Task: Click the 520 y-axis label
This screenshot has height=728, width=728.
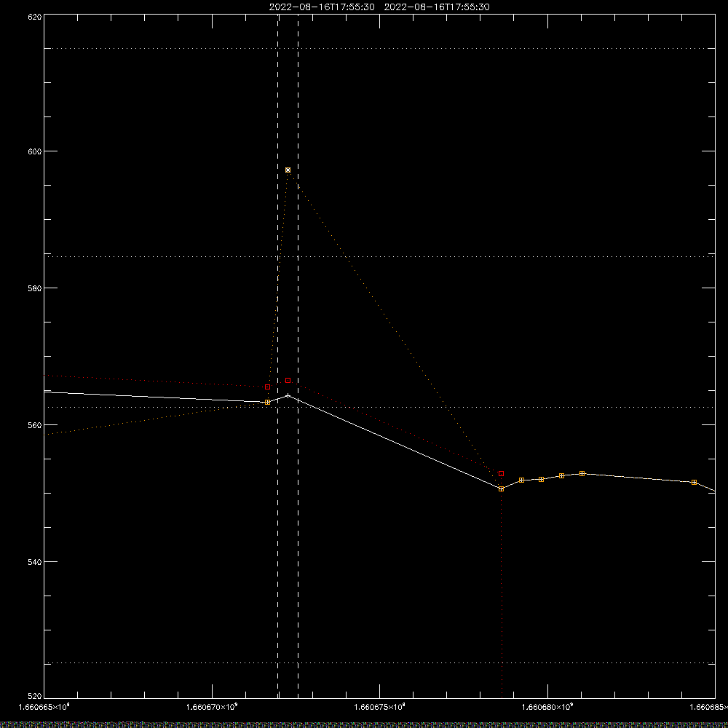Action: click(35, 696)
